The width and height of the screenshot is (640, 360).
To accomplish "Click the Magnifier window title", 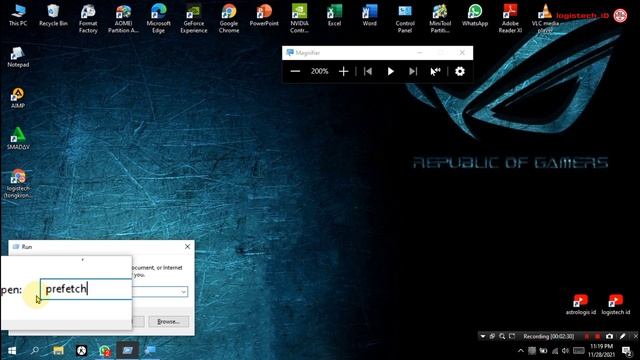I will tap(307, 53).
